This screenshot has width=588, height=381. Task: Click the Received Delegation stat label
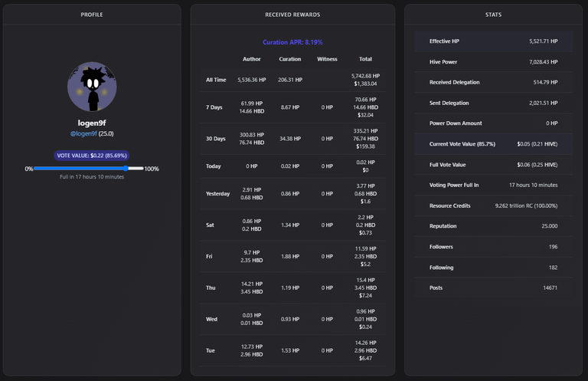[x=455, y=82]
